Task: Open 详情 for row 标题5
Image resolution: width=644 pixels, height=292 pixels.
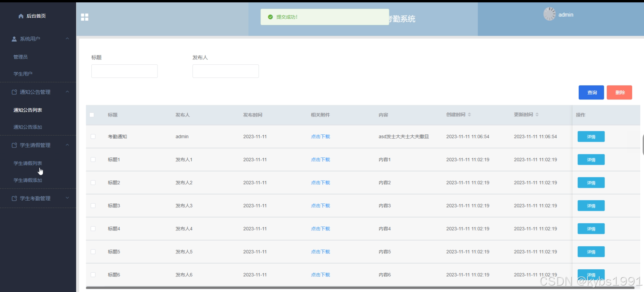Action: coord(591,252)
